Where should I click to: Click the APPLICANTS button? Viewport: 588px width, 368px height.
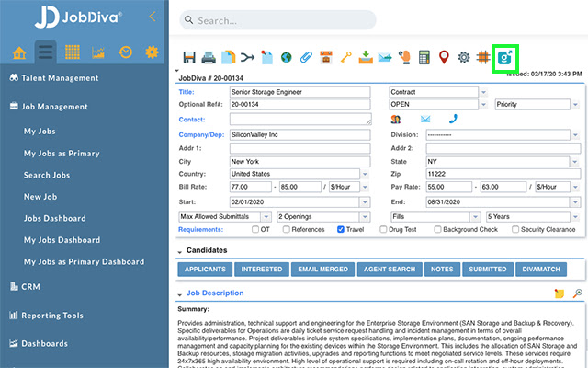pyautogui.click(x=204, y=270)
